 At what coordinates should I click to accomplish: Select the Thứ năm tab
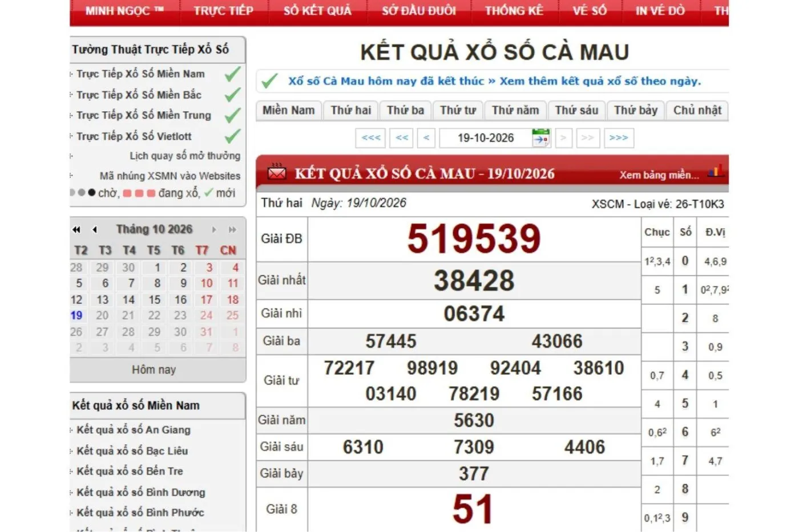point(515,111)
